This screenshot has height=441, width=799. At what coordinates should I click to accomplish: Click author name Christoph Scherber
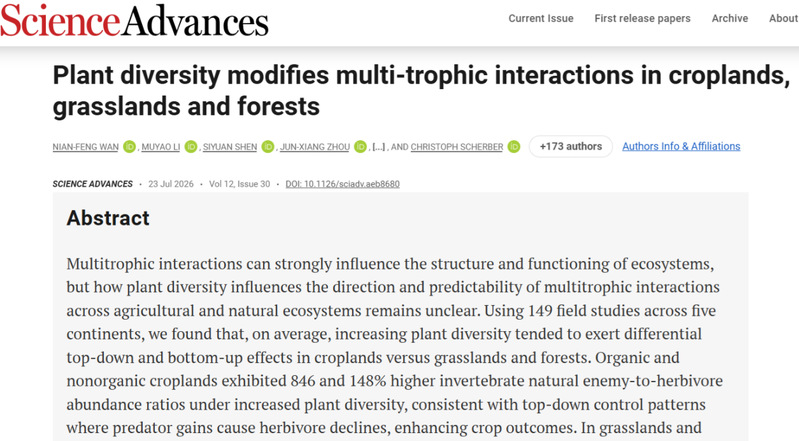tap(457, 147)
